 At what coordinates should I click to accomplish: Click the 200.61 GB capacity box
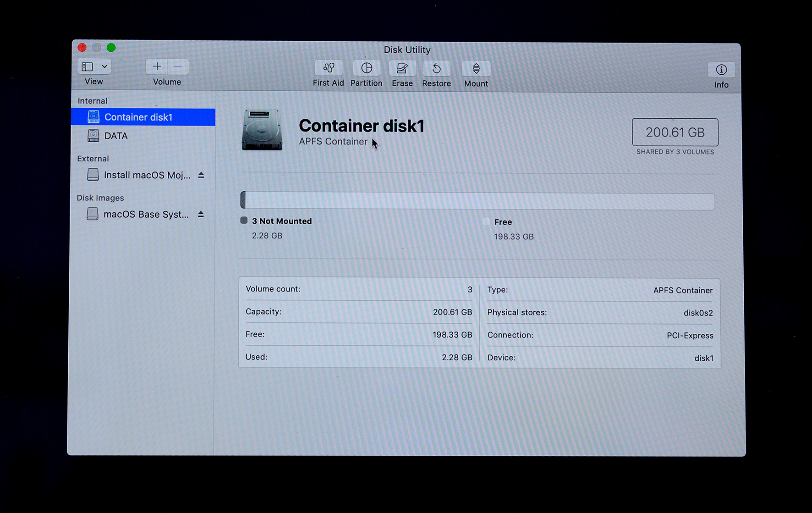(675, 132)
